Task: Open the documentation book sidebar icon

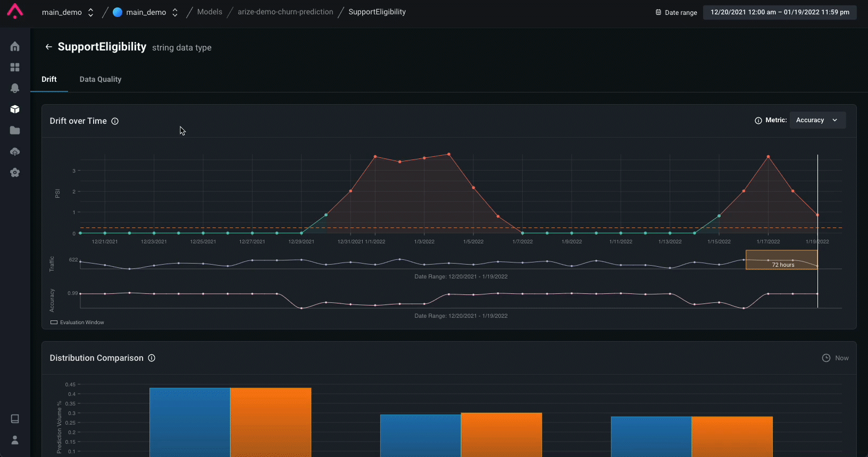Action: point(15,419)
